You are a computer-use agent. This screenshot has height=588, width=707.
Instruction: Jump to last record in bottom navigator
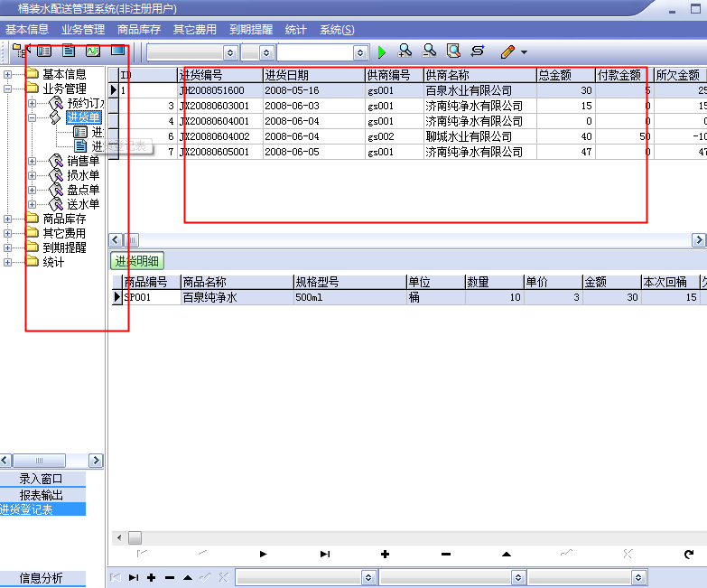[134, 578]
